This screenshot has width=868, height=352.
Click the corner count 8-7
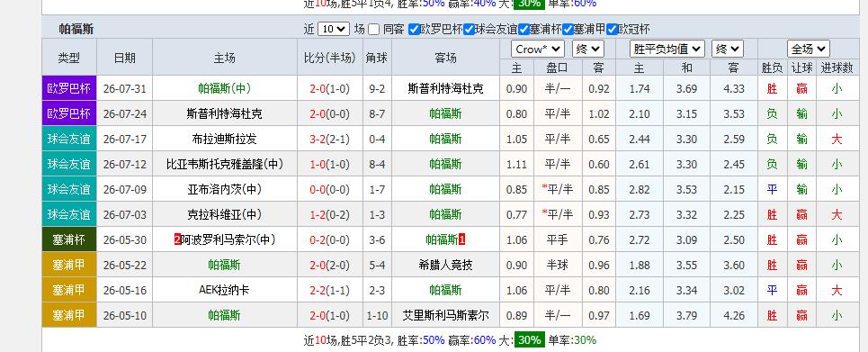[x=377, y=114]
